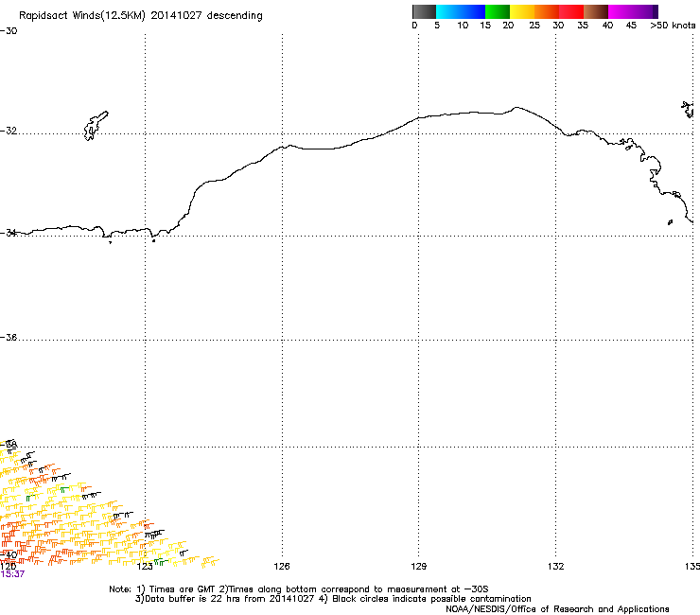The image size is (700, 615).
Task: Click the legend label '10' knots
Action: 463,26
